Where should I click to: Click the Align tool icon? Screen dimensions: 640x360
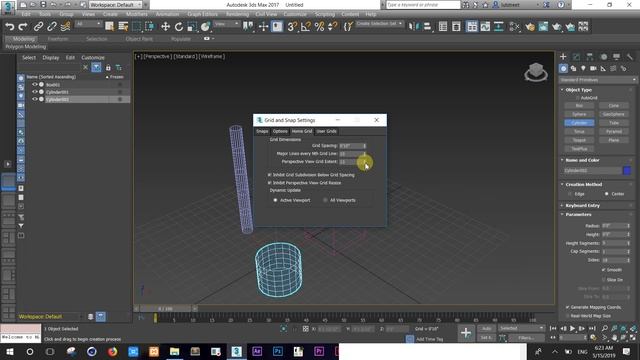pyautogui.click(x=427, y=27)
